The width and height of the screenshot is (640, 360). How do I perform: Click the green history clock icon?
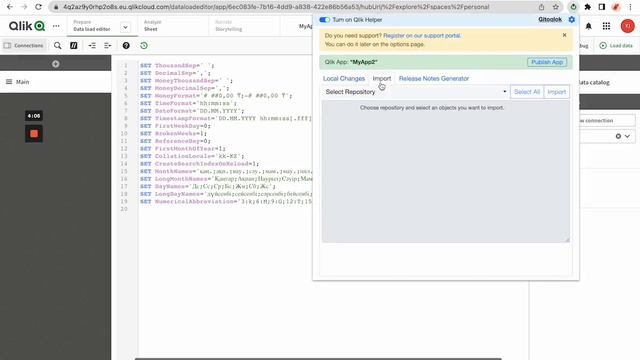coord(144,46)
